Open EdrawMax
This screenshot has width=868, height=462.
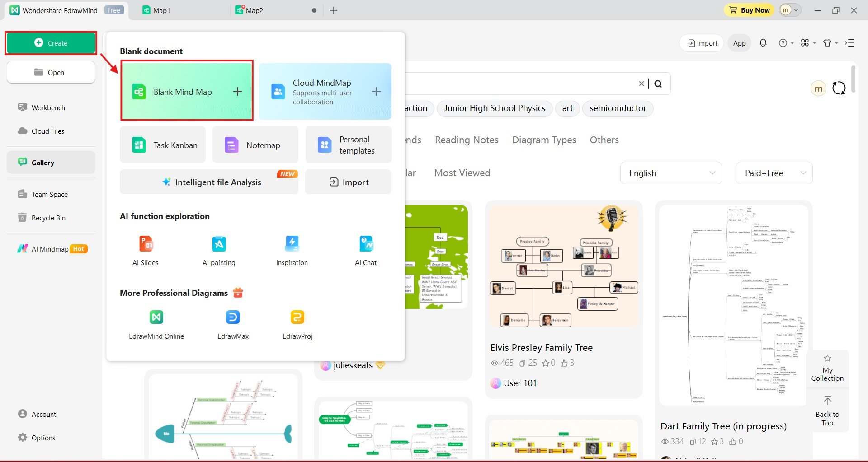coord(233,325)
